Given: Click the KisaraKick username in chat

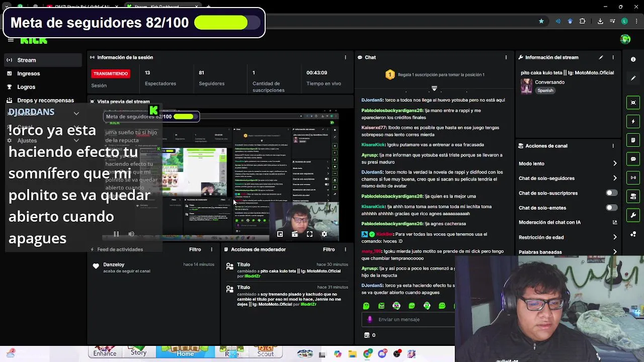Looking at the screenshot, I should coord(373,145).
